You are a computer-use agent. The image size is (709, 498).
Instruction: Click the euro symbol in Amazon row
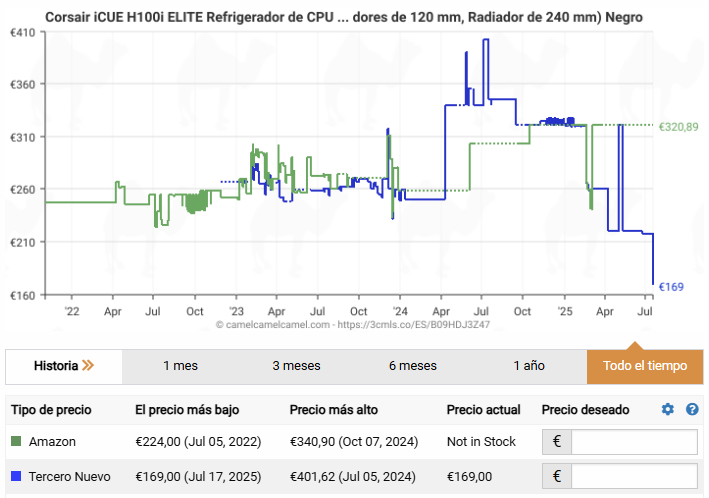[x=557, y=441]
